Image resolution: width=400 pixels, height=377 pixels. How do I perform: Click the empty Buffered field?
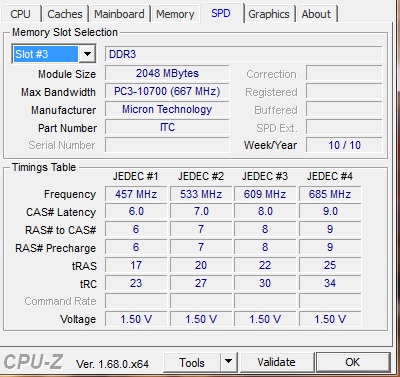[x=344, y=109]
